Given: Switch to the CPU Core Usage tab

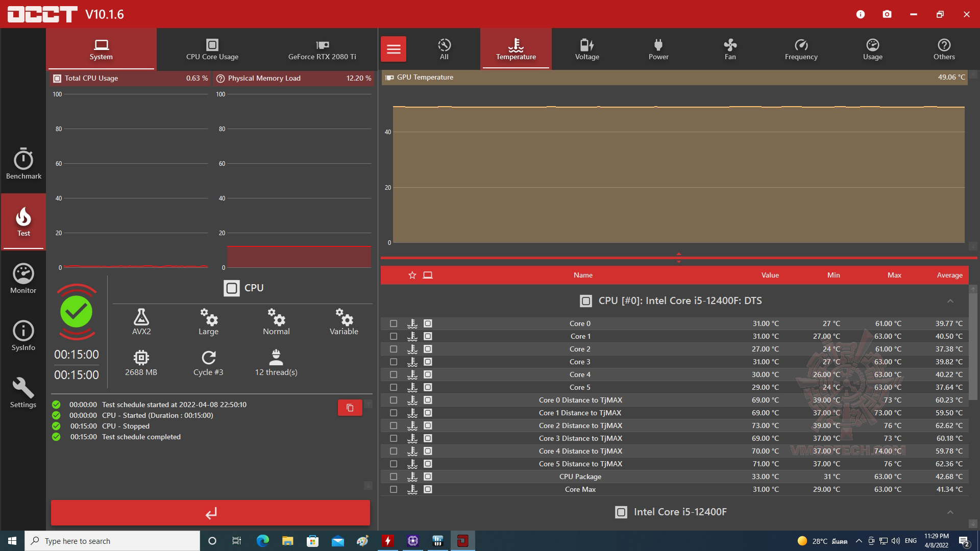Looking at the screenshot, I should point(212,49).
